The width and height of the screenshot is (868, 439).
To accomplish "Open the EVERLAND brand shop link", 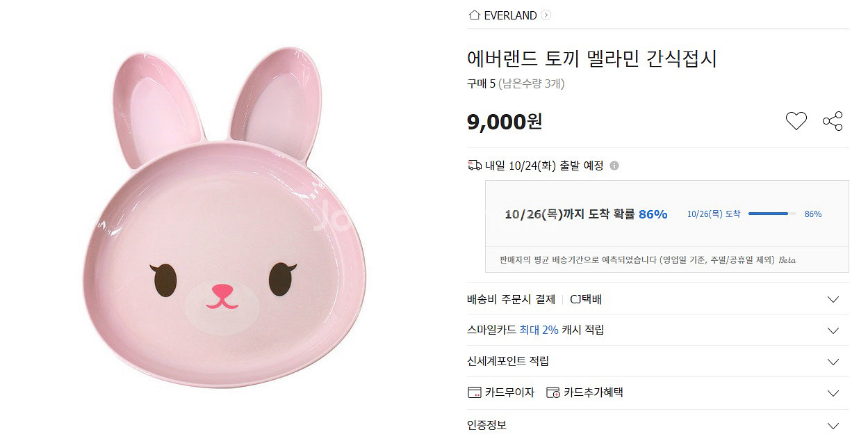I will click(x=510, y=15).
